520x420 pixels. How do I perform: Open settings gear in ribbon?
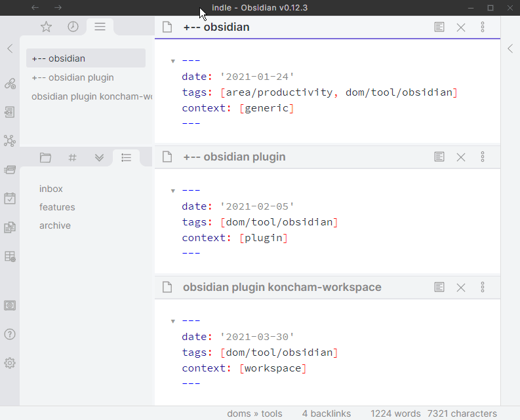coord(10,363)
